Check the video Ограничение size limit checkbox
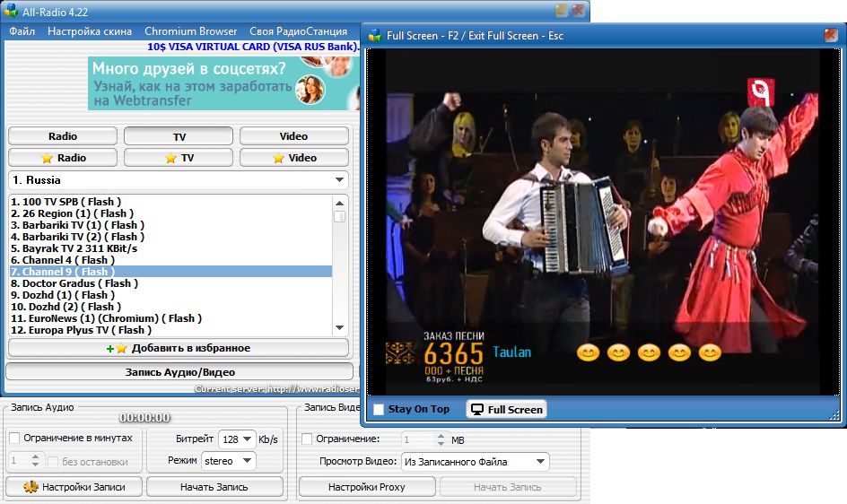 307,439
